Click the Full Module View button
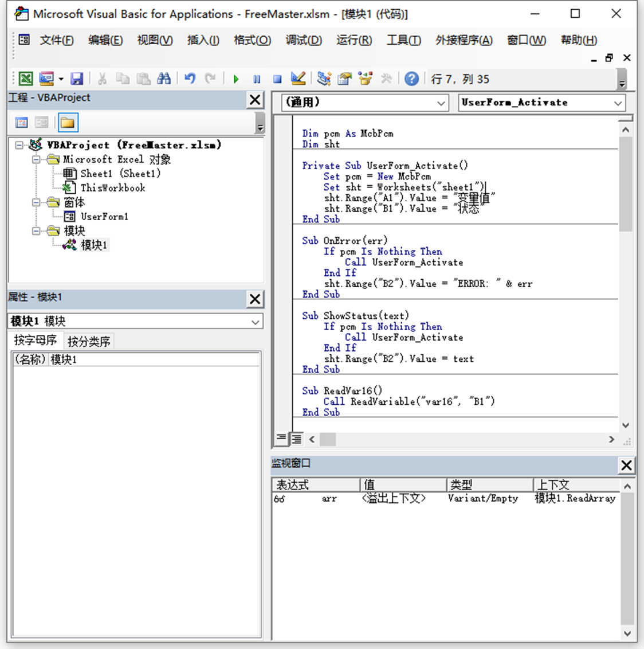644x649 pixels. 296,439
